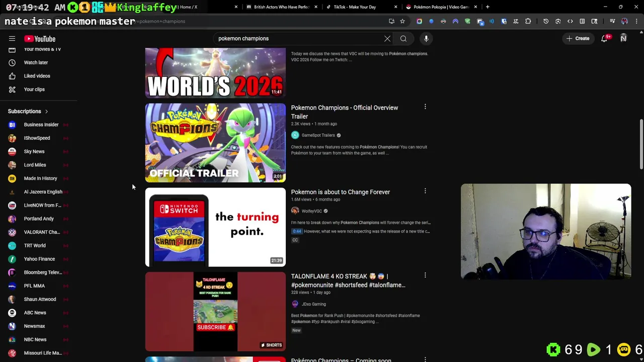Clear the search field with the X icon
644x362 pixels.
[x=387, y=38]
